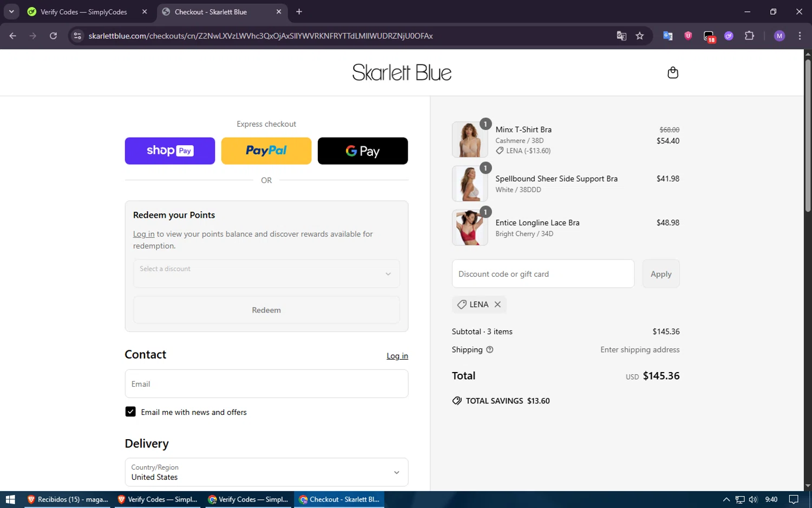
Task: Reload the checkout page
Action: (53, 36)
